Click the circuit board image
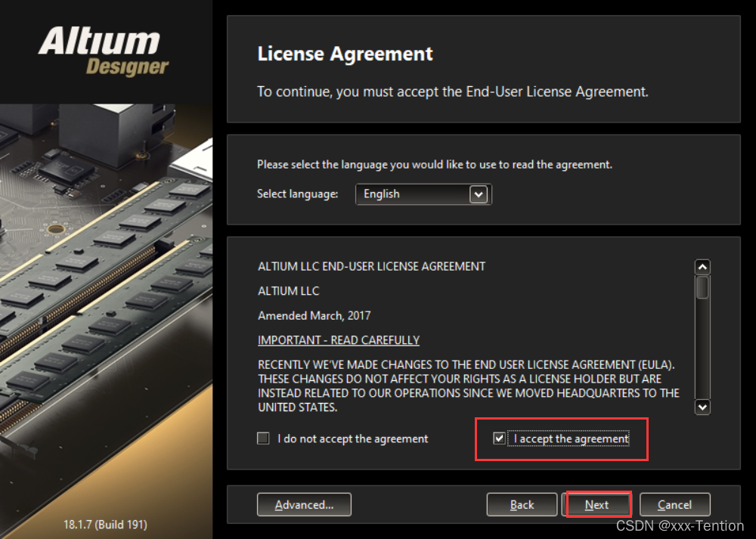This screenshot has height=539, width=756. (106, 308)
